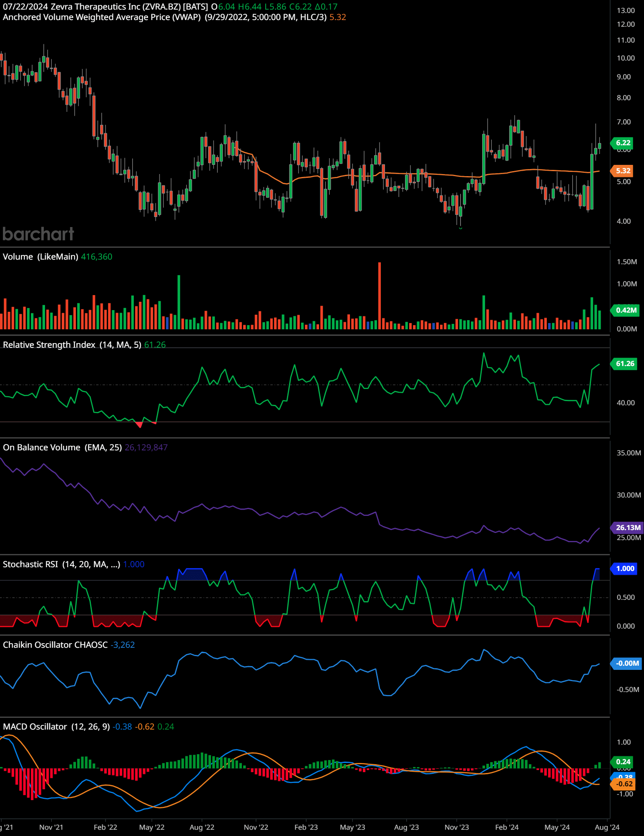
Task: Click the orange 5.32 VWAP price tag
Action: (623, 171)
